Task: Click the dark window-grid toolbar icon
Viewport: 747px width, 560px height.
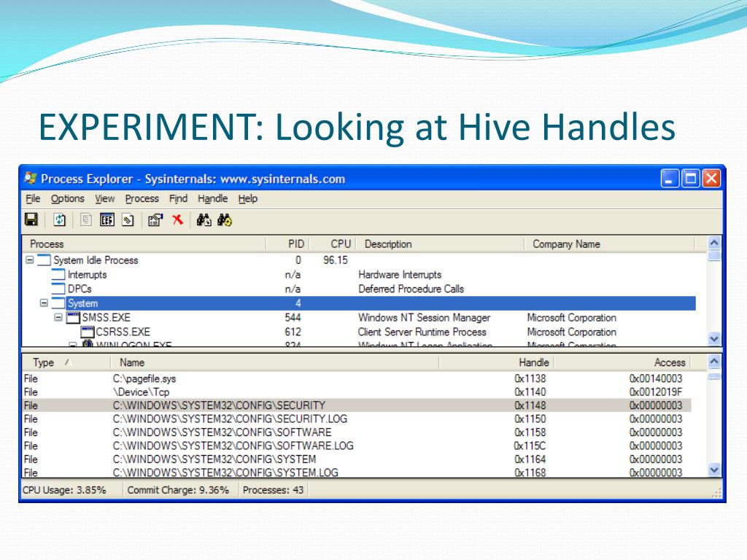Action: coord(107,219)
